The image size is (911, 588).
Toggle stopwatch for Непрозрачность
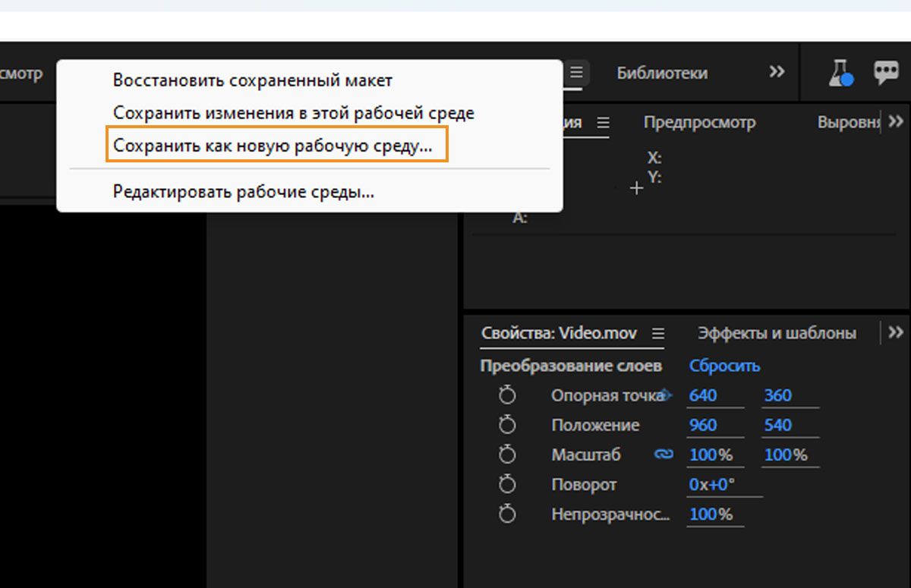pyautogui.click(x=507, y=514)
